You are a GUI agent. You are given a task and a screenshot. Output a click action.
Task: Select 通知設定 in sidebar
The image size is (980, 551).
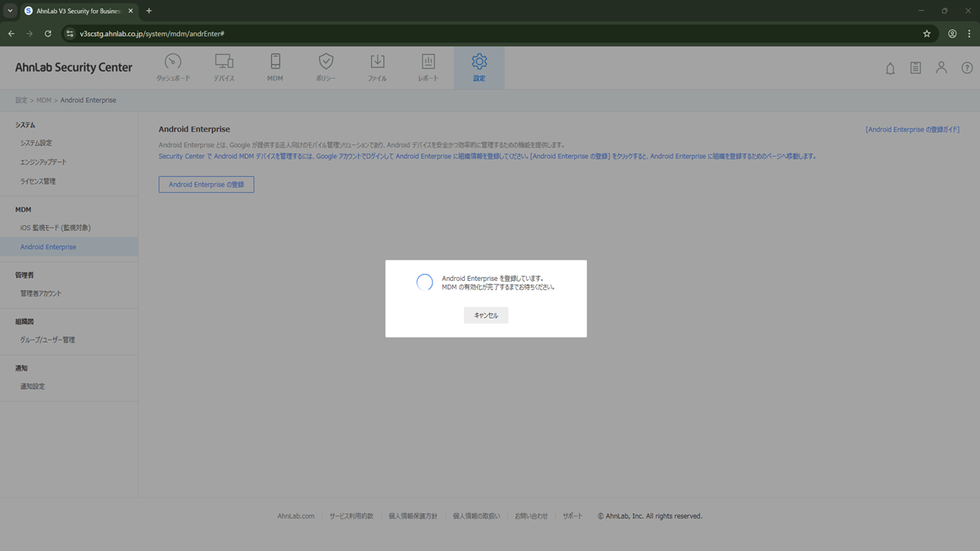(x=32, y=386)
